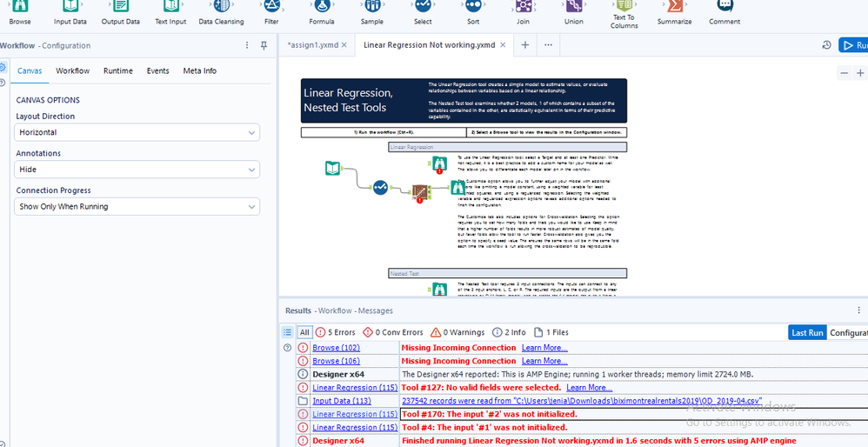
Task: Switch results view to Configuration
Action: (847, 332)
